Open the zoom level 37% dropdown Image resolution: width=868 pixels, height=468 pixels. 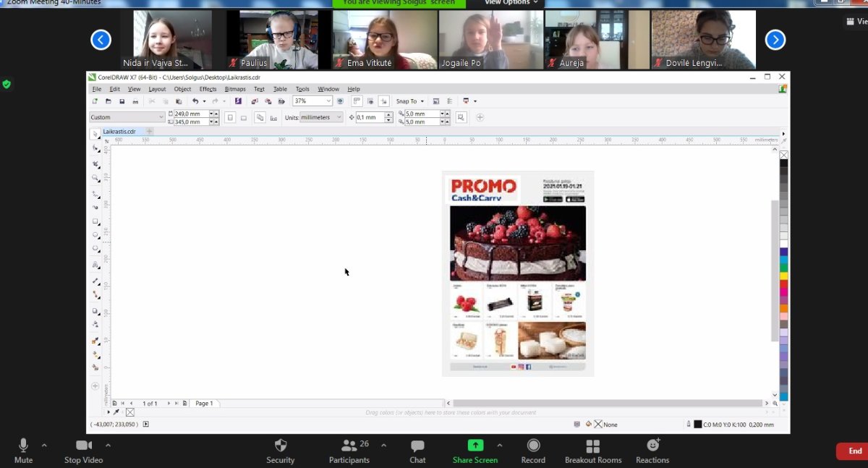tap(327, 101)
